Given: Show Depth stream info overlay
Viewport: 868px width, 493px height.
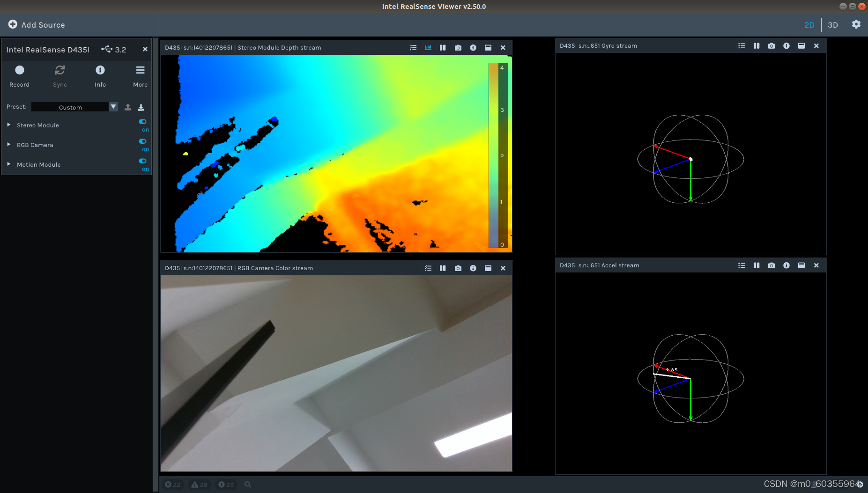Looking at the screenshot, I should 473,48.
